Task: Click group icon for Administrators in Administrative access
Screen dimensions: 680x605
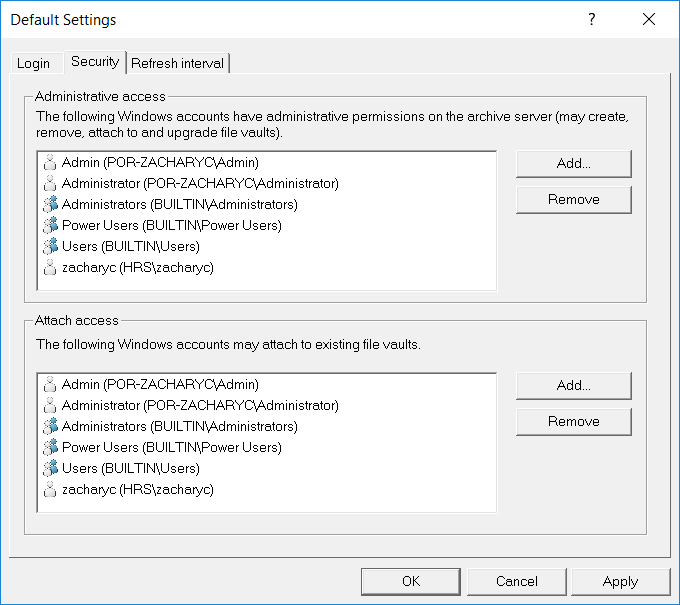Action: pyautogui.click(x=50, y=204)
